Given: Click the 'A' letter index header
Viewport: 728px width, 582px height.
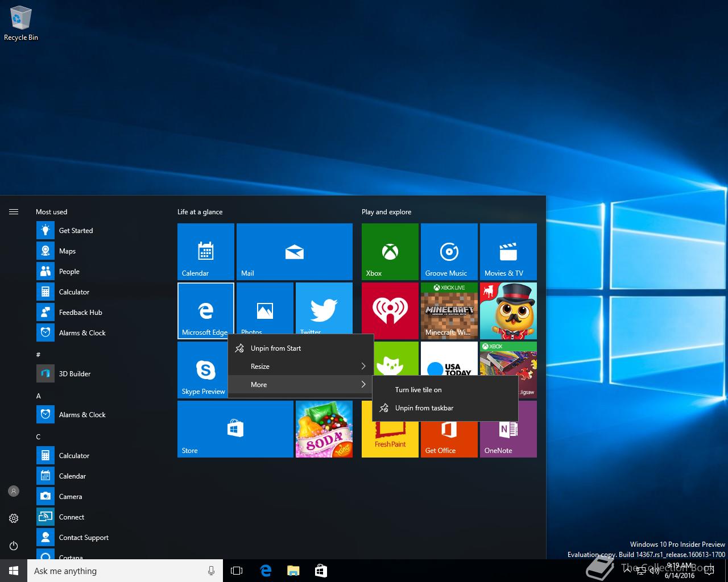Looking at the screenshot, I should (38, 396).
